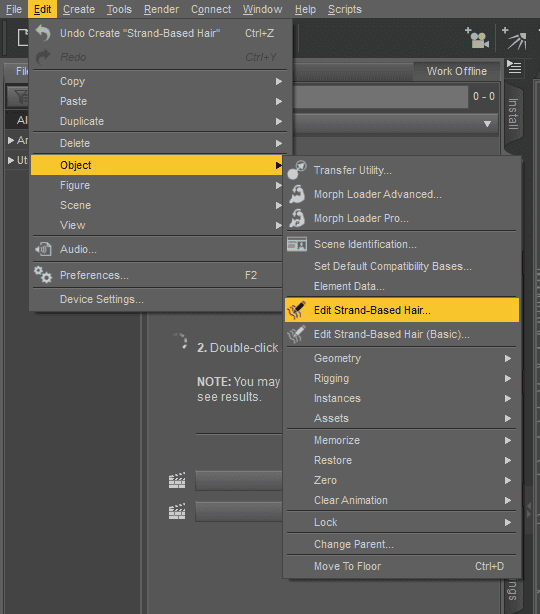The image size is (540, 614).
Task: Expand the Memorize submenu
Action: (x=402, y=440)
